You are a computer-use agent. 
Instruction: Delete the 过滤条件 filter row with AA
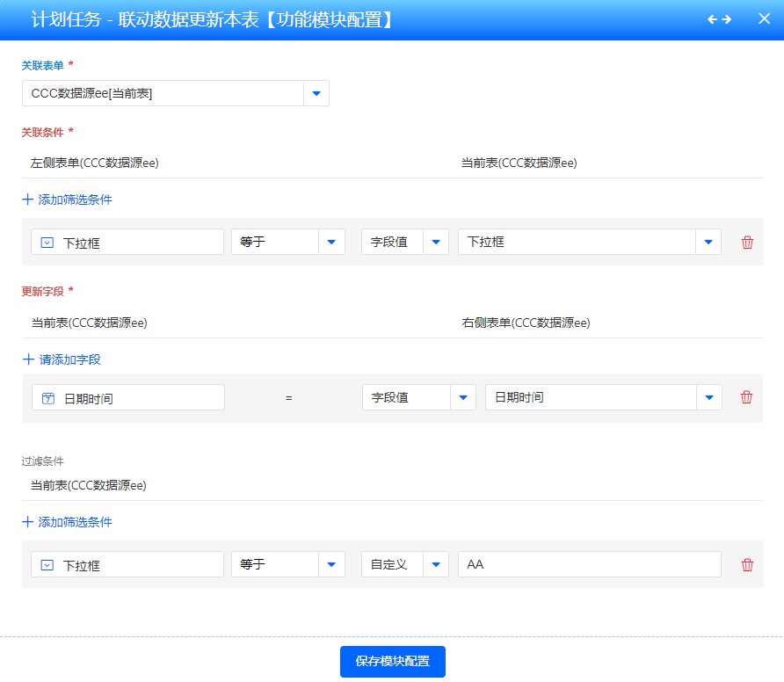pos(747,565)
